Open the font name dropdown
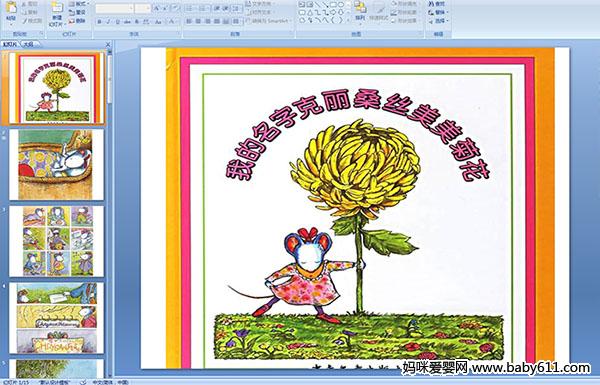The width and height of the screenshot is (600, 385). click(x=131, y=8)
